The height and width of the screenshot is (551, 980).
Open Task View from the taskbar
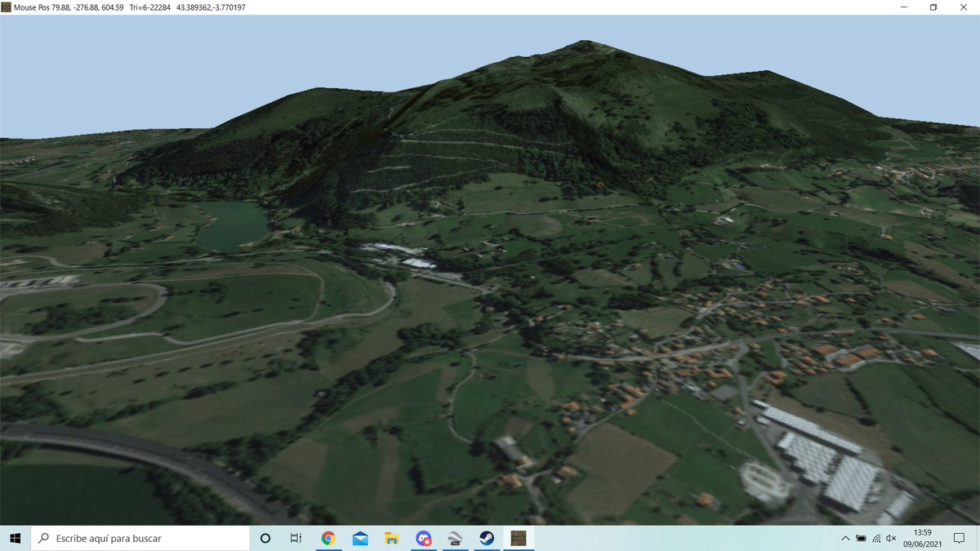(296, 538)
